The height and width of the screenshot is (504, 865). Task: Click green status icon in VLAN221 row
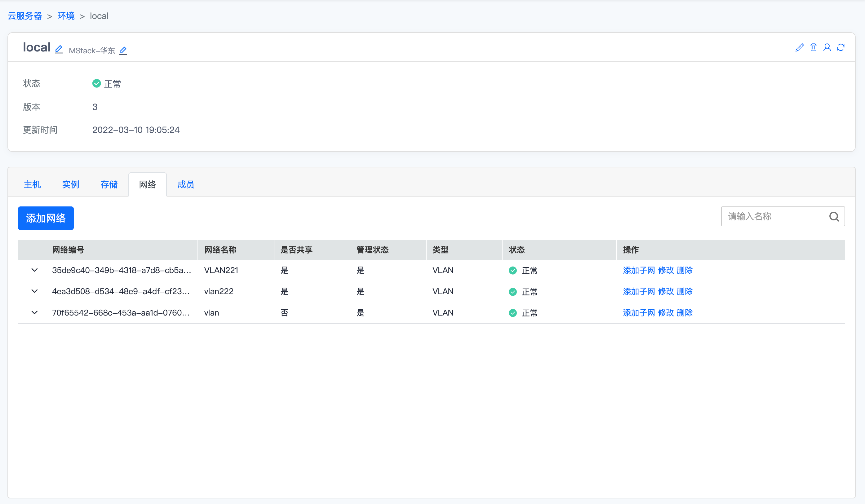512,270
